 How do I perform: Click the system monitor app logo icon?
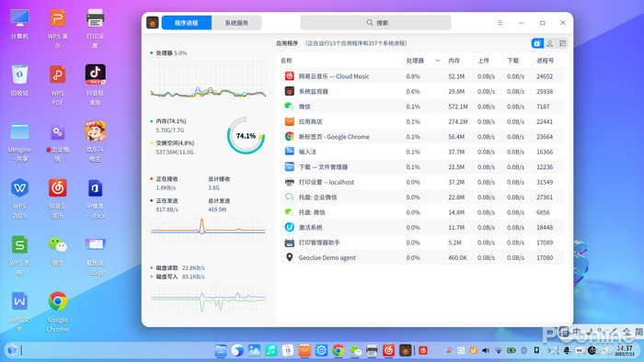click(x=153, y=23)
